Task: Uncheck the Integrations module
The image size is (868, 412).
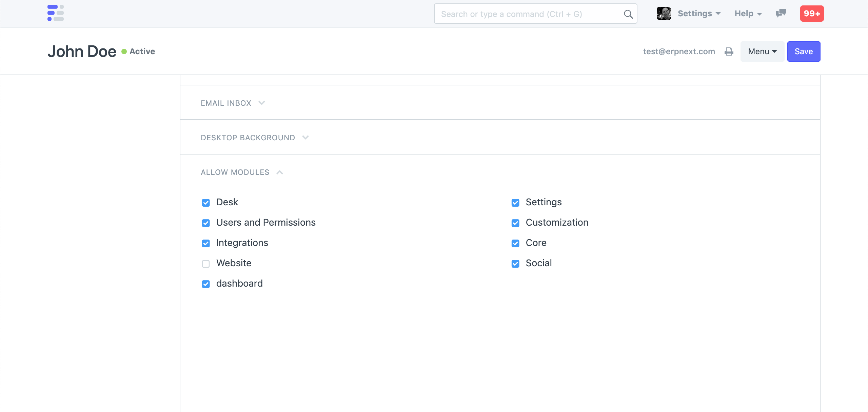Action: (206, 243)
